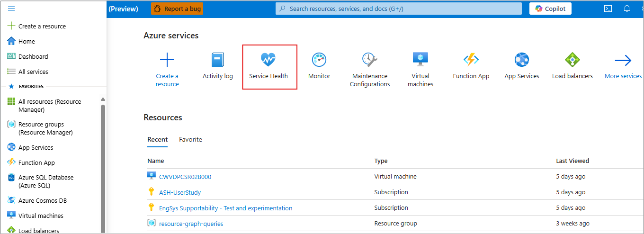Switch to the Favorite resources tab
644x234 pixels.
(190, 139)
